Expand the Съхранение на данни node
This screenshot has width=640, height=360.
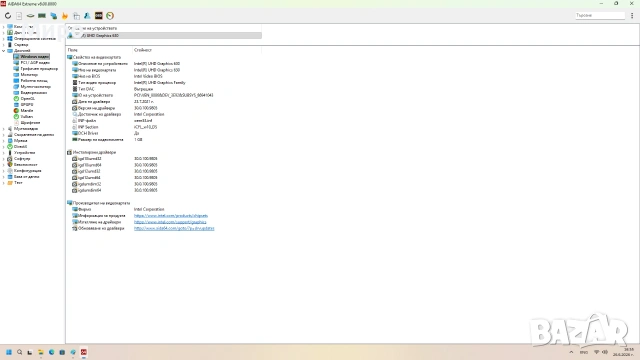[4, 134]
